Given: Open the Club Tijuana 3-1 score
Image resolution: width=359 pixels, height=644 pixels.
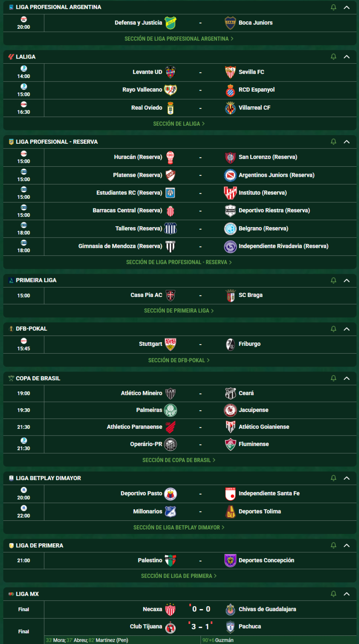Looking at the screenshot, I should pyautogui.click(x=200, y=627).
